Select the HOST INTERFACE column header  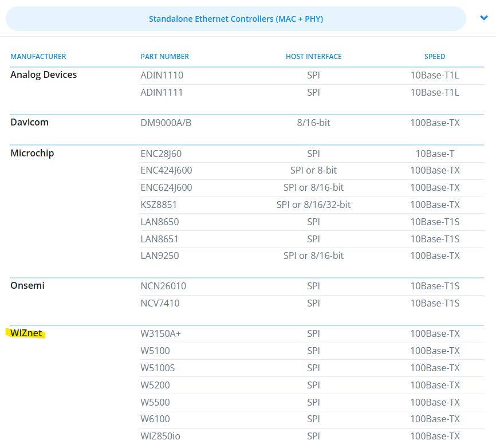pyautogui.click(x=313, y=57)
